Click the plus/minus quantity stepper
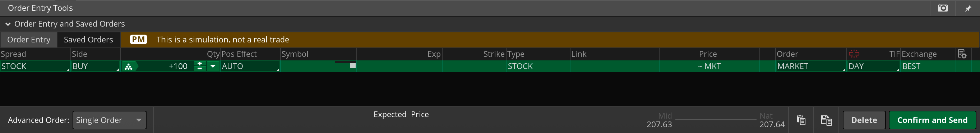 (200, 66)
